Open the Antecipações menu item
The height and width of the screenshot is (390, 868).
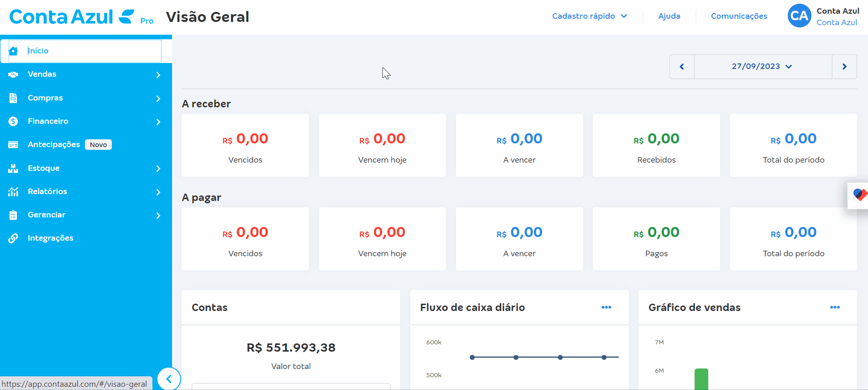(54, 145)
